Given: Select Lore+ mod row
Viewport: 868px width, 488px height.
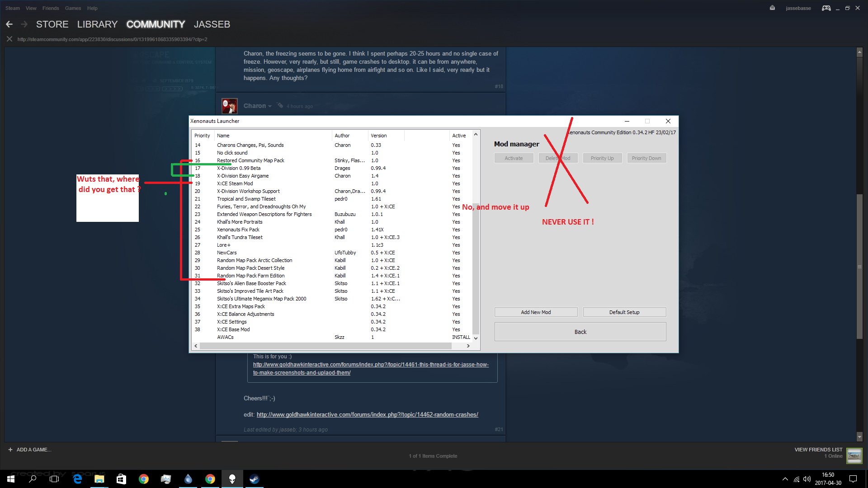Looking at the screenshot, I should (x=332, y=245).
